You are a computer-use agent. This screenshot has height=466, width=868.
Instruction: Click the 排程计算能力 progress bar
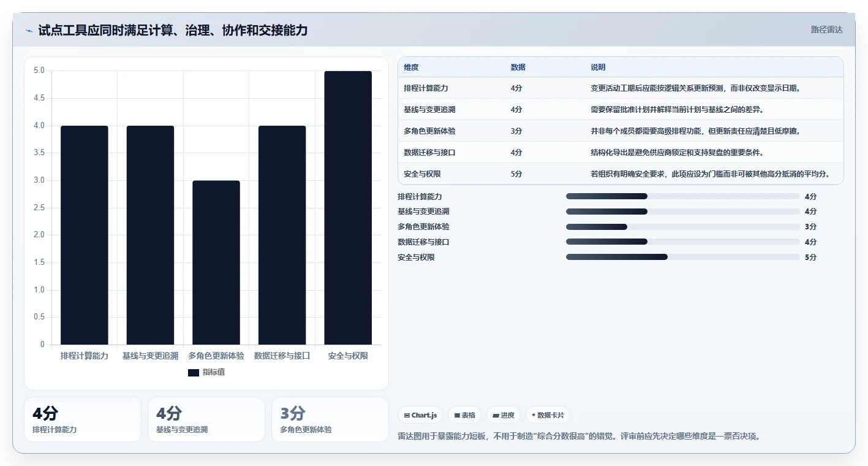coord(683,196)
